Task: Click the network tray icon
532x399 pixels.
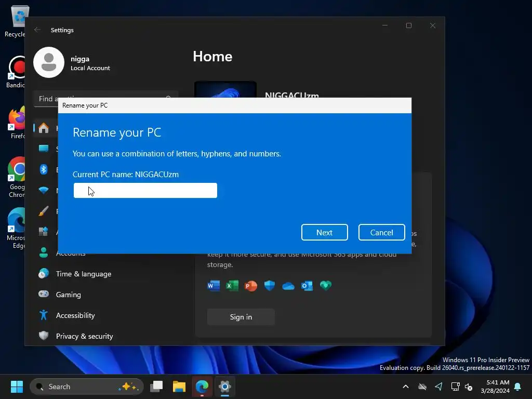Action: click(x=455, y=387)
